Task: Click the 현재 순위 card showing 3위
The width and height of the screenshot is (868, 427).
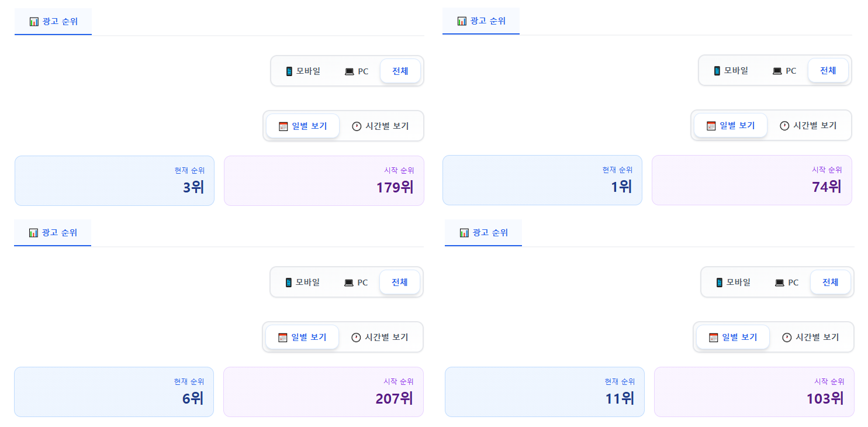Action: (x=115, y=181)
